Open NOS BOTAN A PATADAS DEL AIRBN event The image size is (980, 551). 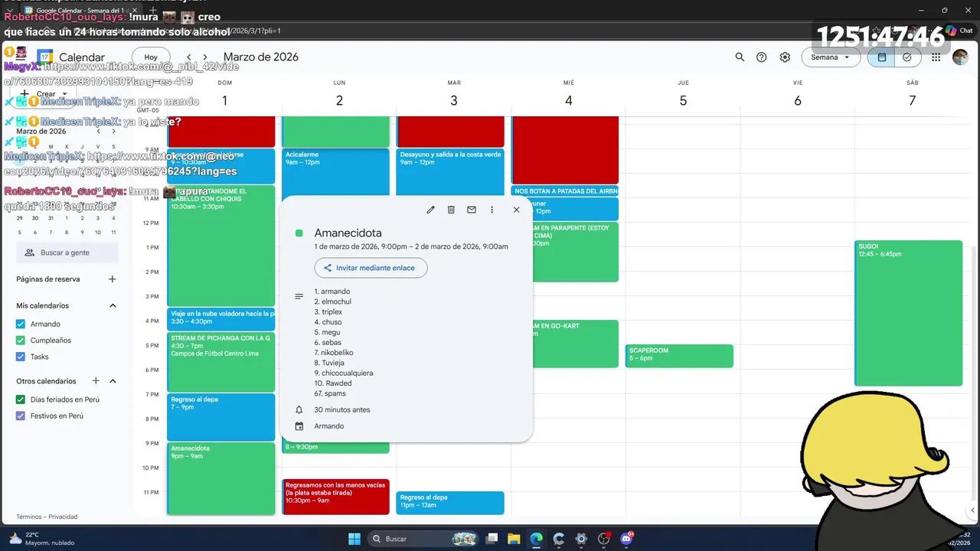click(565, 191)
